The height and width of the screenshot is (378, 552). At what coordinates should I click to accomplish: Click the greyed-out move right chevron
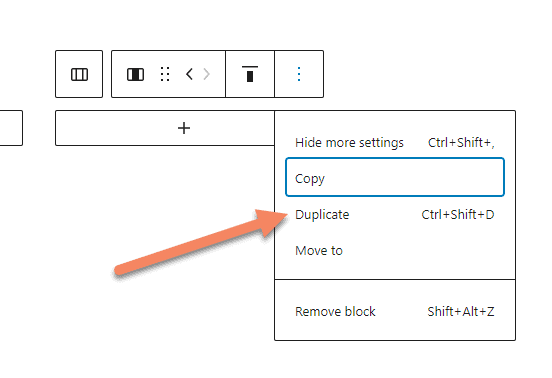(207, 74)
